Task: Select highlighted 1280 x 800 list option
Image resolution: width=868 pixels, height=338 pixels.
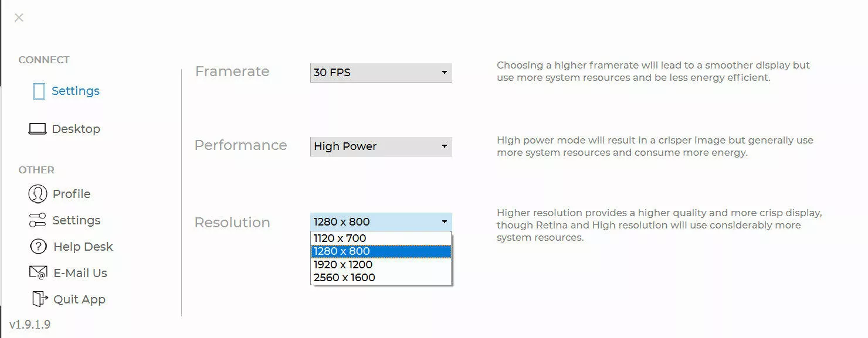Action: pos(381,251)
